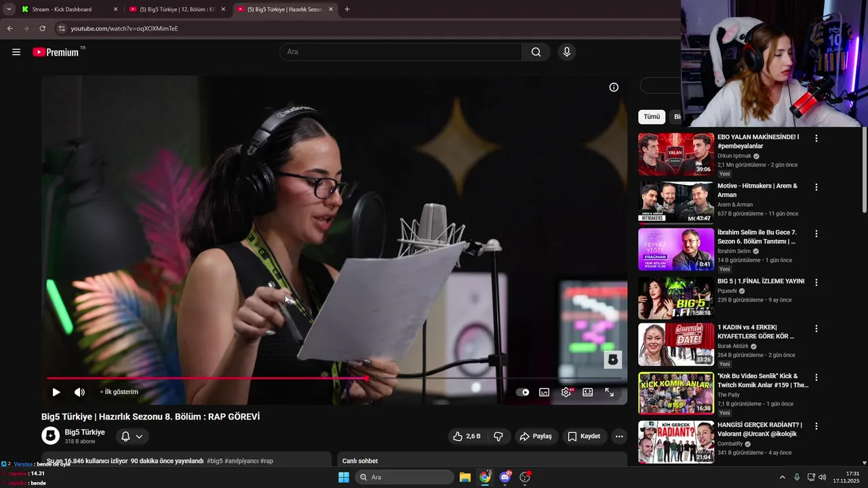The width and height of the screenshot is (868, 488).
Task: Close the Stream - Kick Dashboard tab
Action: click(115, 9)
